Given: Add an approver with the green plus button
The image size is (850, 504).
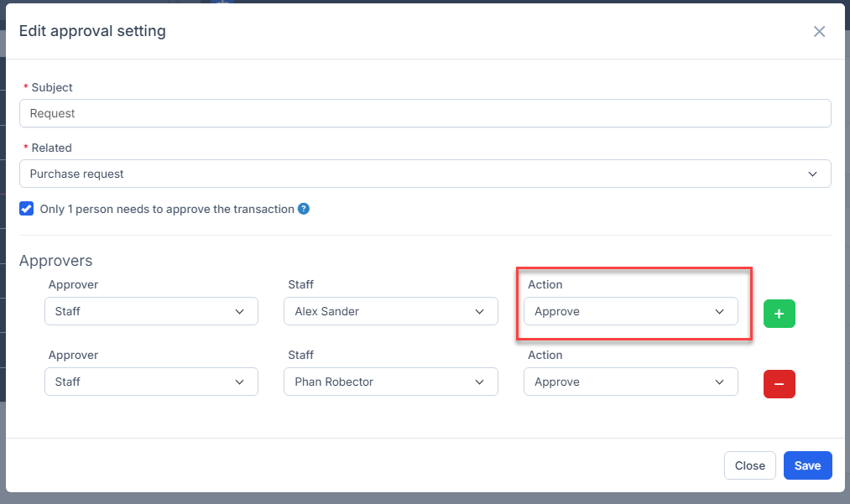Looking at the screenshot, I should (779, 313).
